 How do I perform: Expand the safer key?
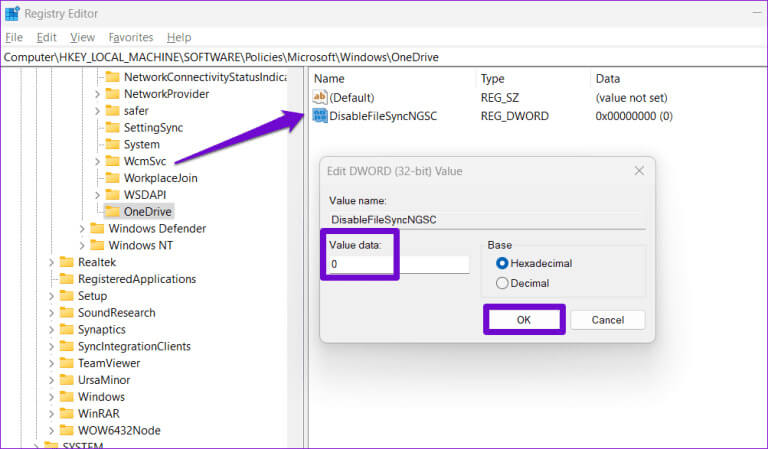[x=97, y=111]
